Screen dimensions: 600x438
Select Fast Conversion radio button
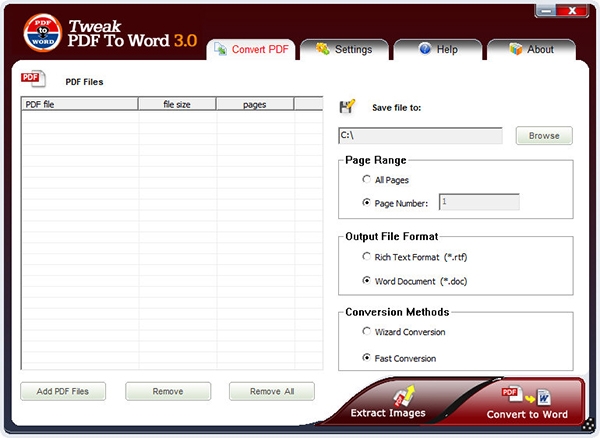[x=366, y=357]
